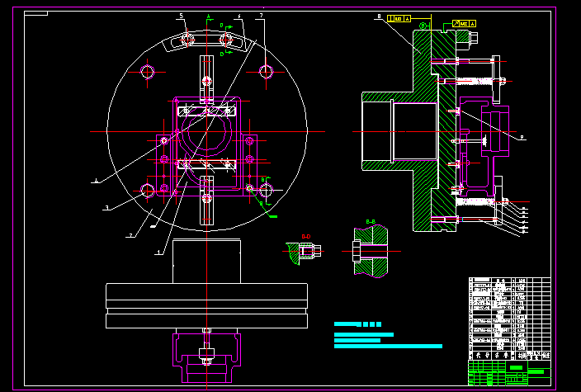The width and height of the screenshot is (581, 392).
Task: Select the green section marker A at top
Action: (x=209, y=17)
